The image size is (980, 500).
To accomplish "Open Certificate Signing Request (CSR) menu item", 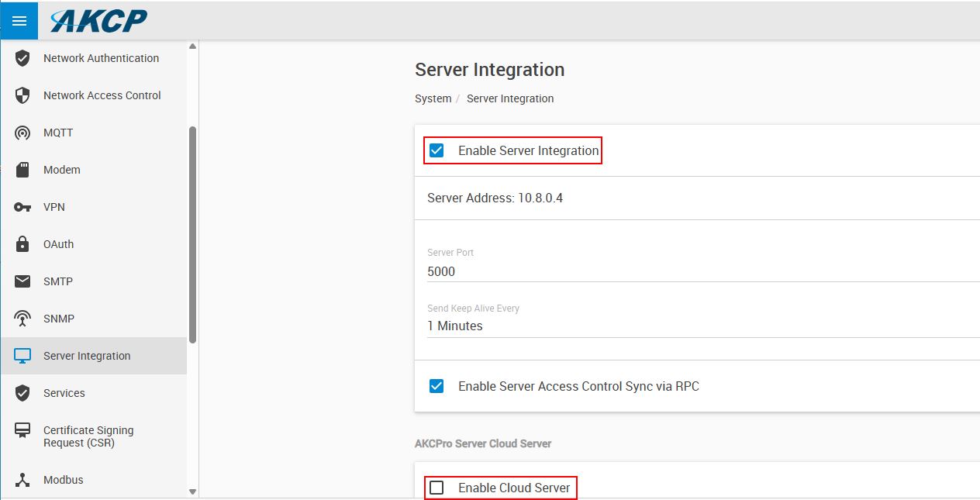I will [x=88, y=436].
